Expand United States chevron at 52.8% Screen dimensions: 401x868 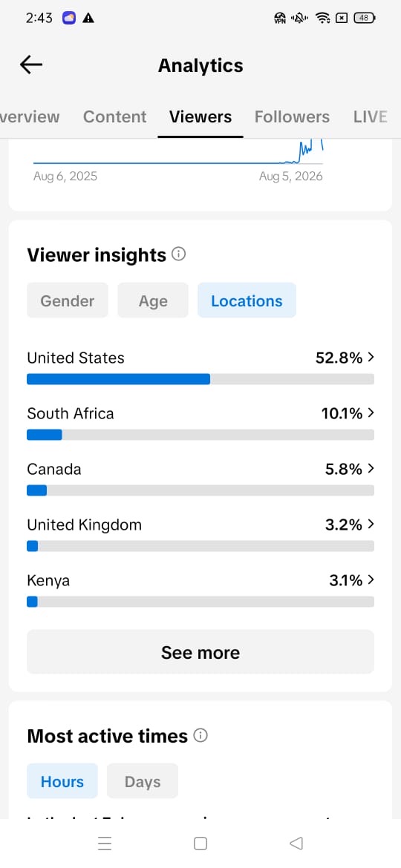371,358
